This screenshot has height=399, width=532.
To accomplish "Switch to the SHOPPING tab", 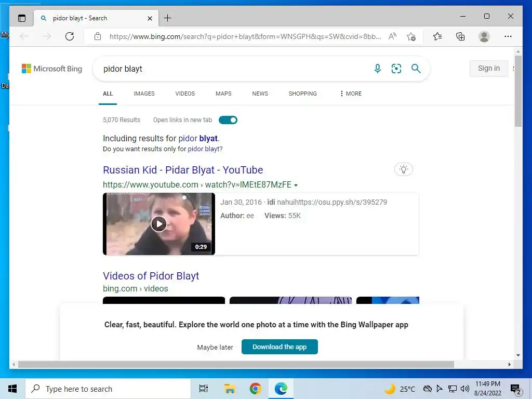I will click(x=303, y=94).
